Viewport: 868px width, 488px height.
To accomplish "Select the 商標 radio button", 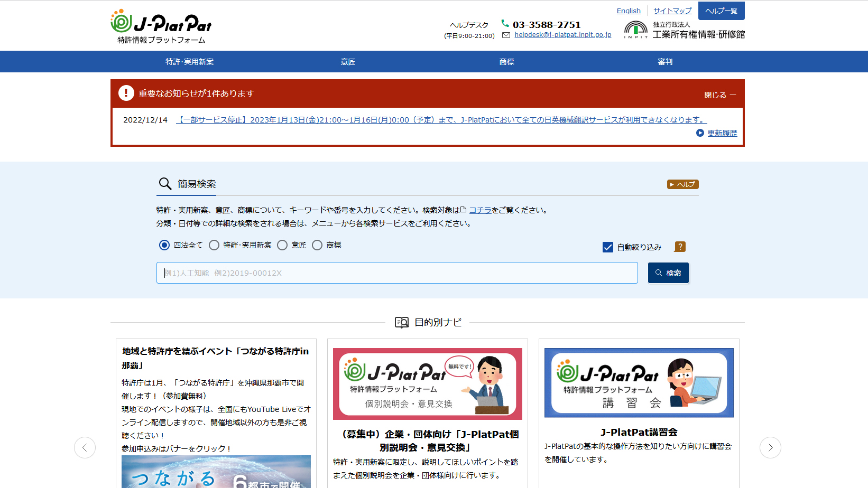I will coord(317,245).
